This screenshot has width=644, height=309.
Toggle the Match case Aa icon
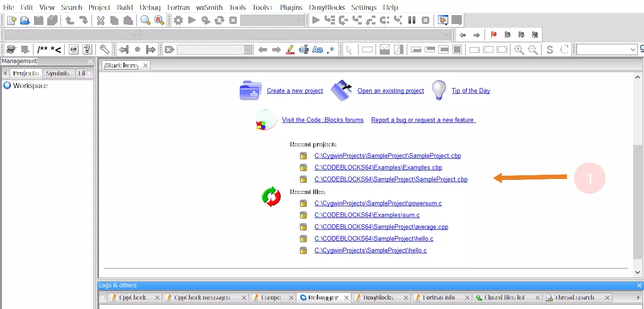click(x=318, y=49)
